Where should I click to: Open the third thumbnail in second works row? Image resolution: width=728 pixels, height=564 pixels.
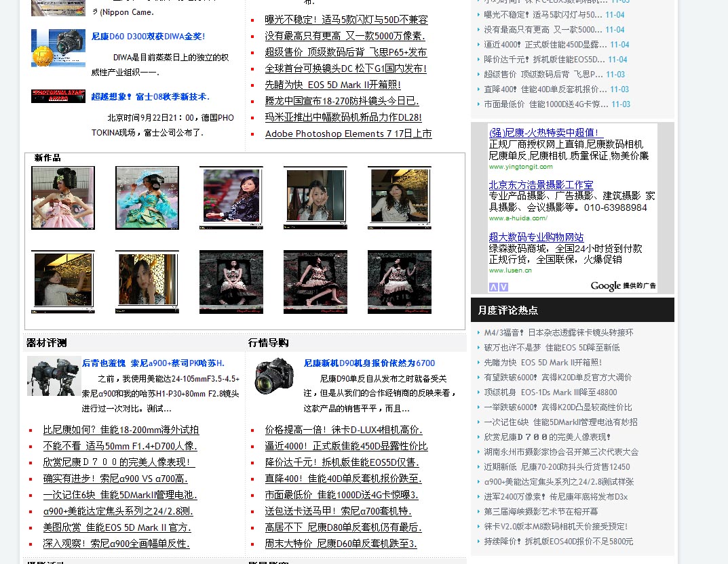coord(231,282)
